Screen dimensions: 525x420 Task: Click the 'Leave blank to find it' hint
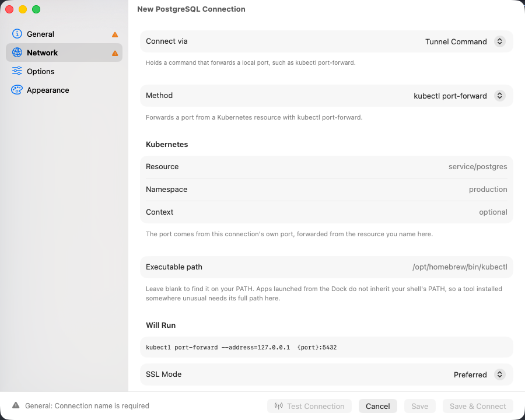coord(324,293)
